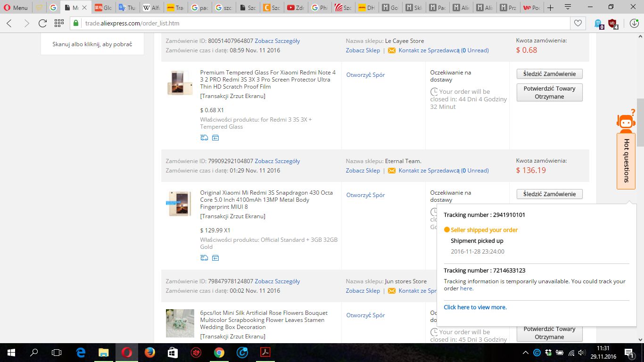Click the 'Click here to view more' link
This screenshot has height=362, width=644.
pos(475,307)
